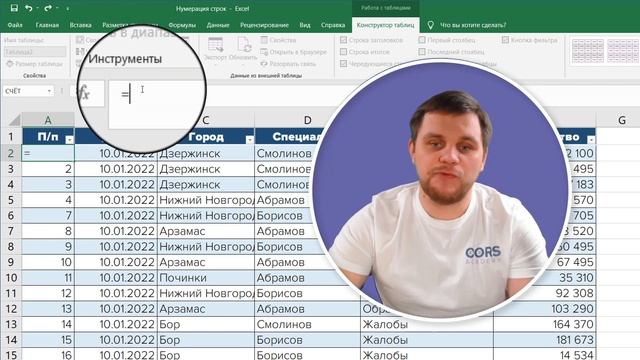
Task: Click the Redo arrow icon
Action: coord(48,8)
